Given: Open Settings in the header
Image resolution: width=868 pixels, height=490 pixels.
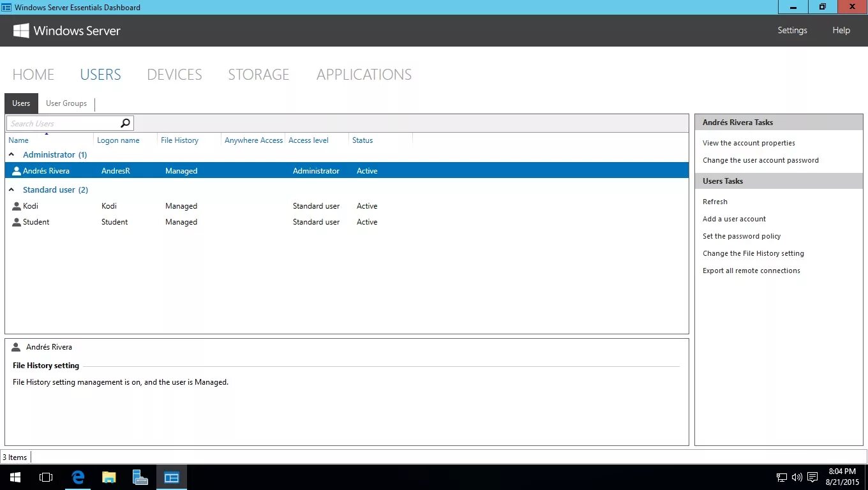Looking at the screenshot, I should coord(792,30).
